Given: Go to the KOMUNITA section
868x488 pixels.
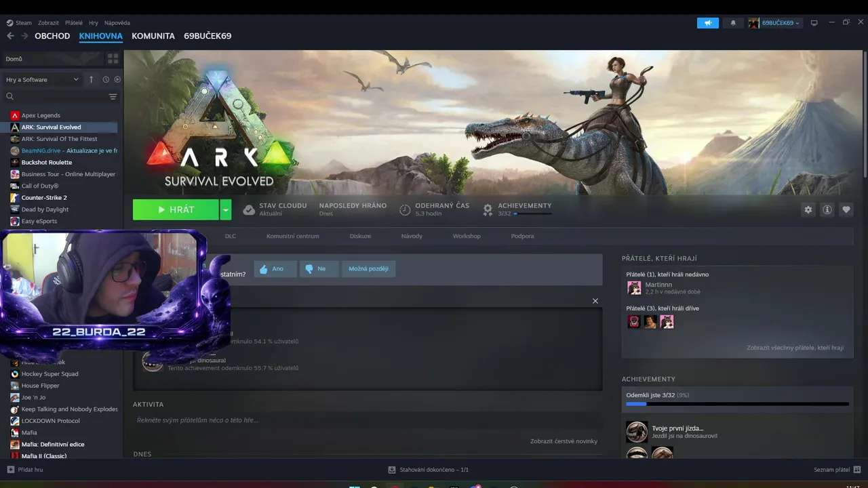Looking at the screenshot, I should click(153, 36).
